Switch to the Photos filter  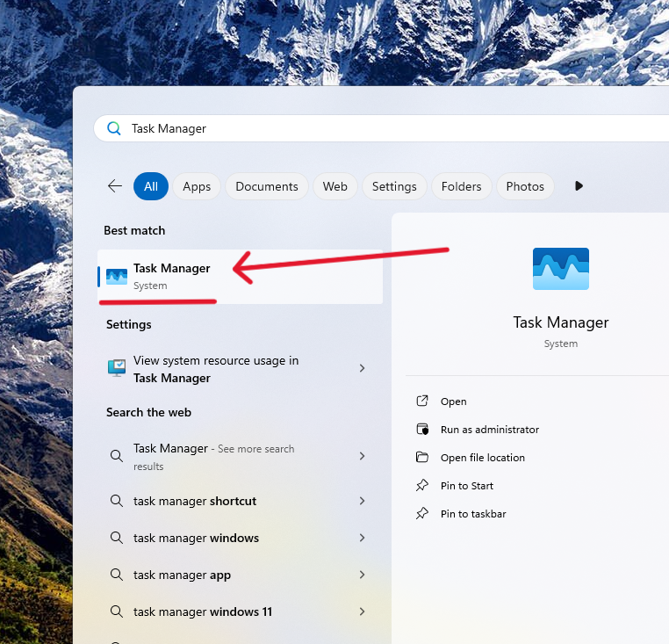(x=525, y=186)
